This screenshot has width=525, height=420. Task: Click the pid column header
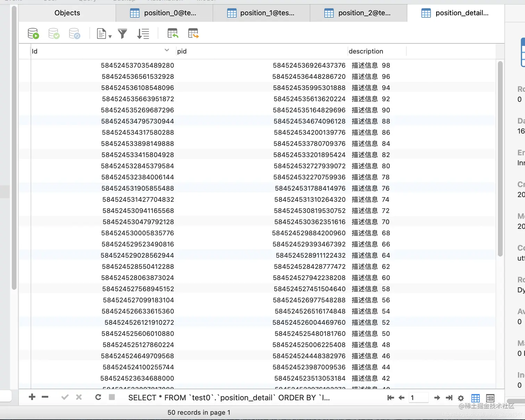pos(262,51)
